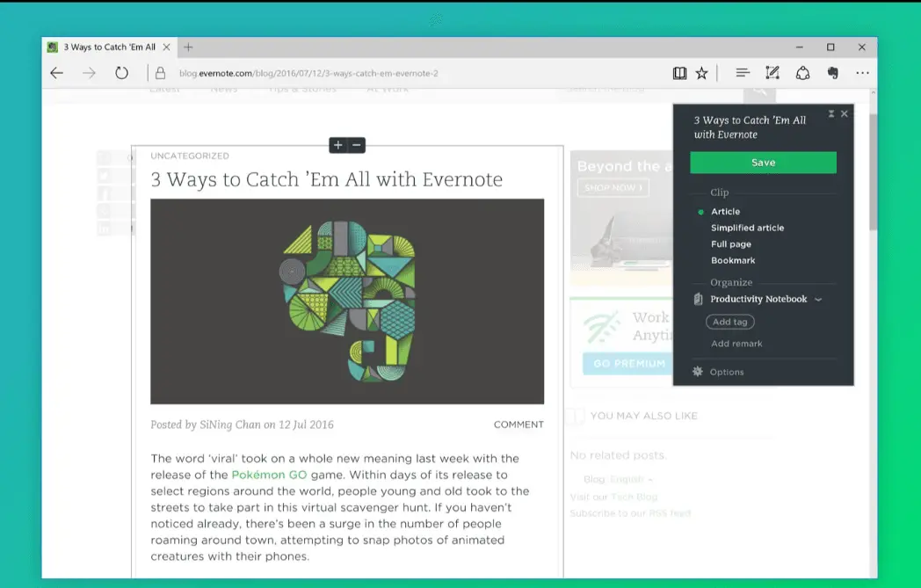
Task: Click the GO PREMIUM button
Action: tap(627, 364)
